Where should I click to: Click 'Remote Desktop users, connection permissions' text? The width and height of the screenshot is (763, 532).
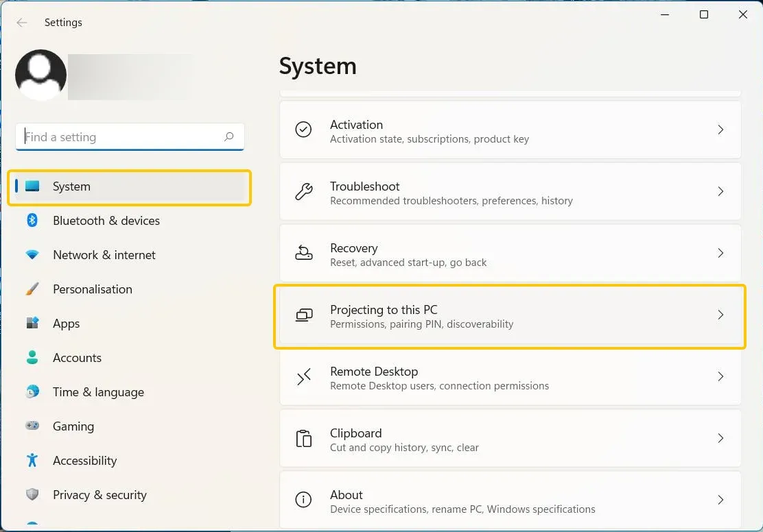point(439,385)
